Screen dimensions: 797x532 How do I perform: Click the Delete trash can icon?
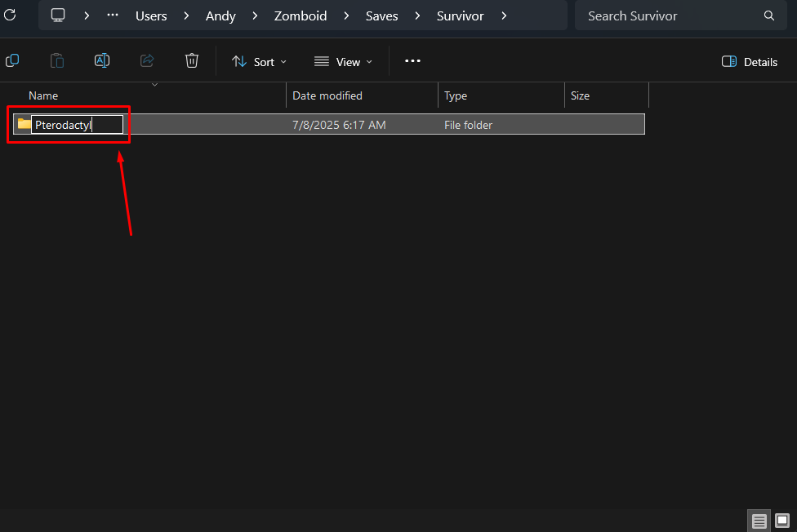(x=192, y=61)
